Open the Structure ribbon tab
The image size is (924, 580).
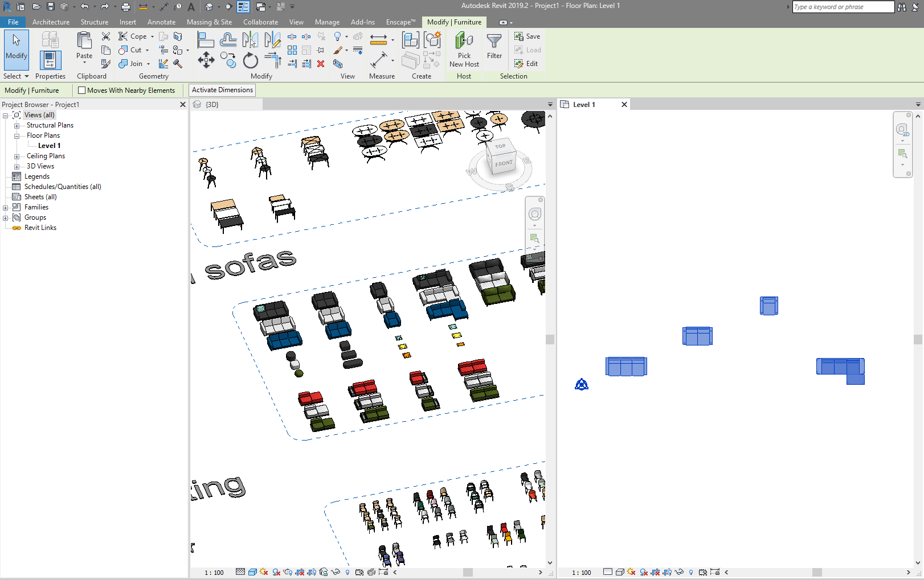tap(94, 22)
